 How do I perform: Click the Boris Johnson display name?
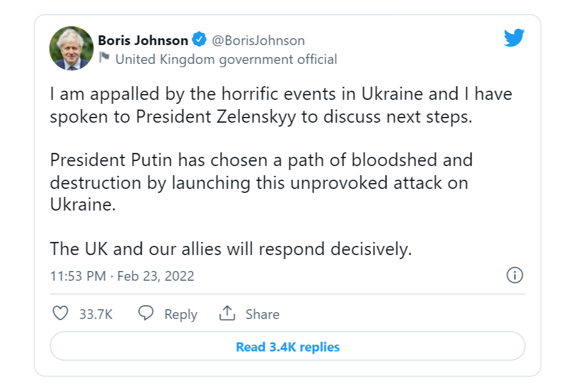click(143, 41)
